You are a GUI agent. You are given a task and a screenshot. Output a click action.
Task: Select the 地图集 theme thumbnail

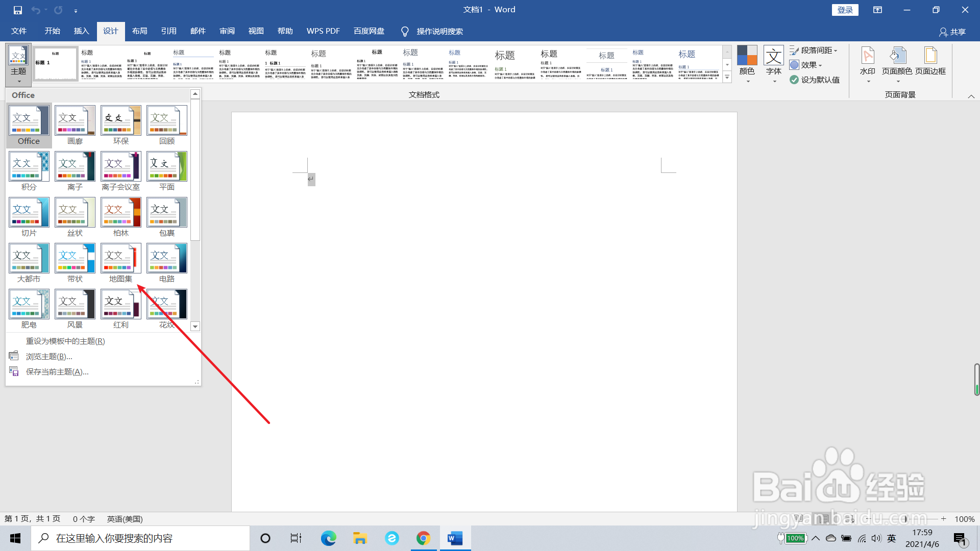coord(120,259)
